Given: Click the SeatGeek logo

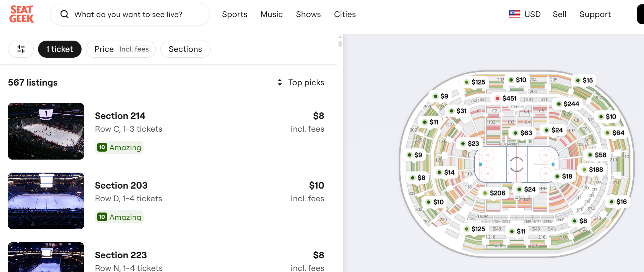Looking at the screenshot, I should (21, 15).
